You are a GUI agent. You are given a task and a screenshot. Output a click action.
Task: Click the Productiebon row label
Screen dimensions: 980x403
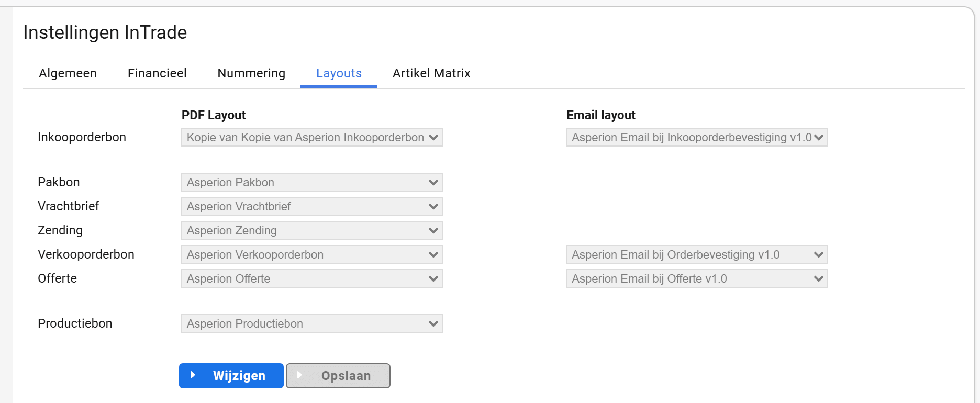(x=75, y=323)
